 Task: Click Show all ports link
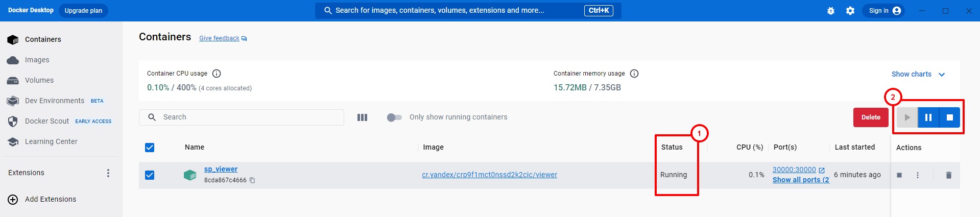point(801,180)
